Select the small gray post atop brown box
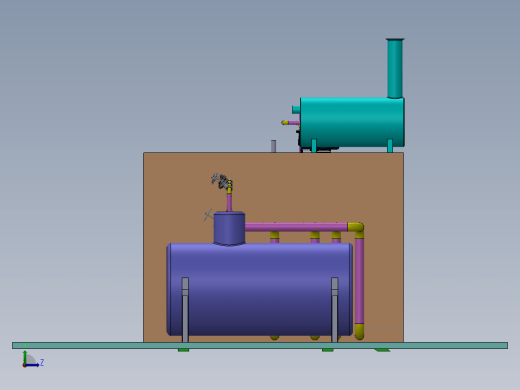 click(x=273, y=146)
